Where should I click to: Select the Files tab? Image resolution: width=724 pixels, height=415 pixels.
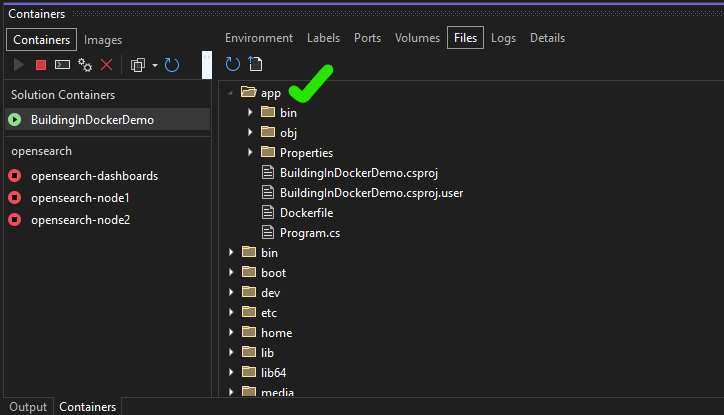pos(465,37)
